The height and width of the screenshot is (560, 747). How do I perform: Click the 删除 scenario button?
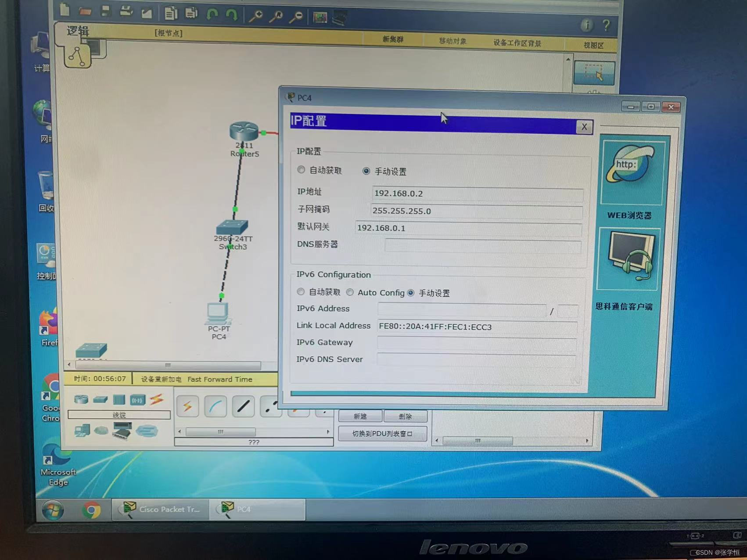point(405,416)
